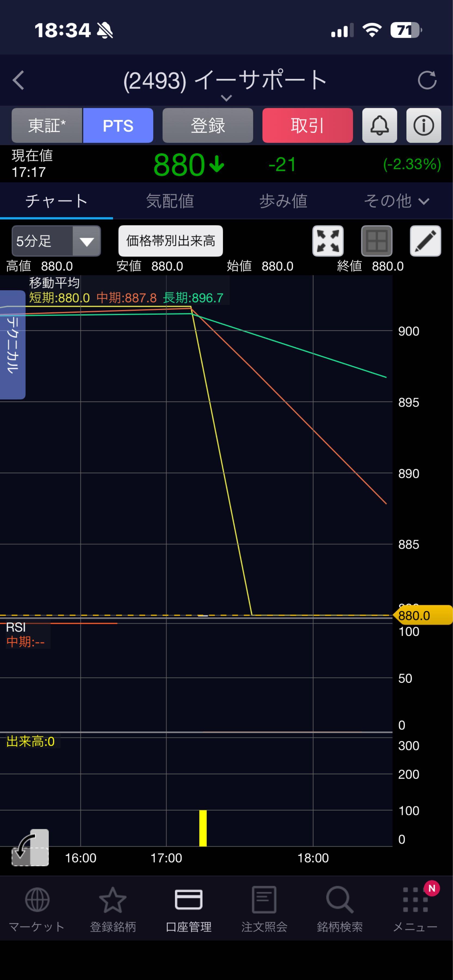Screen dimensions: 453x980
Task: Open the multi-chart grid layout
Action: (x=377, y=241)
